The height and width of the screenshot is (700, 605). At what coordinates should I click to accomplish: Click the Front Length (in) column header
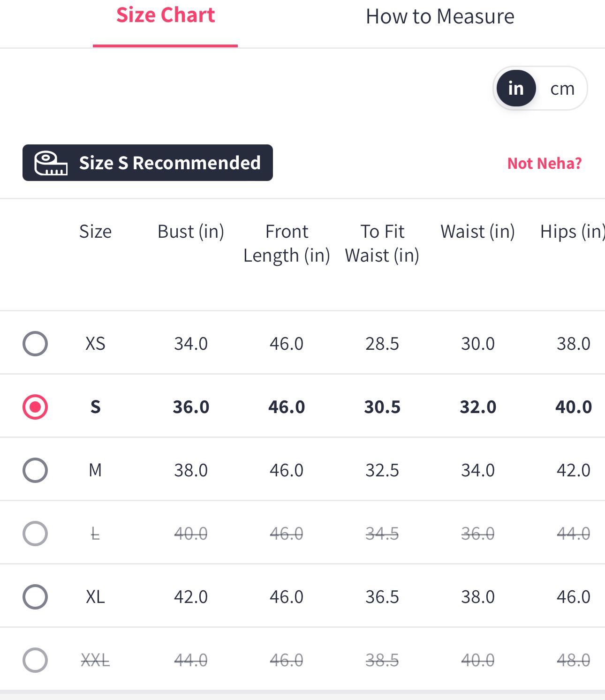coord(287,243)
